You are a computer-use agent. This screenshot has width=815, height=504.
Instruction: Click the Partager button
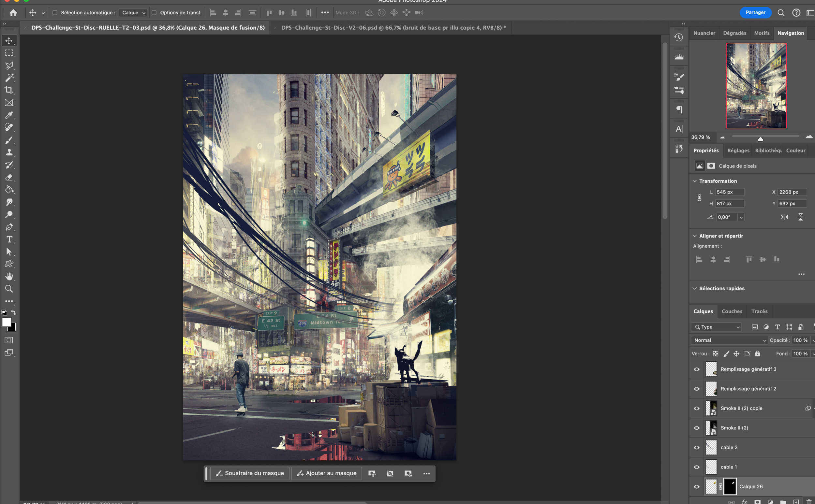click(755, 13)
